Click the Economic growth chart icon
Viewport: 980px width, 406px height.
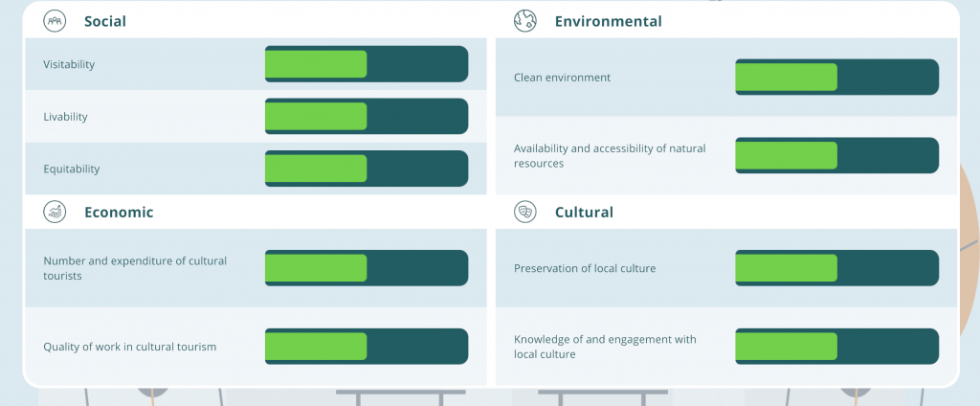55,212
